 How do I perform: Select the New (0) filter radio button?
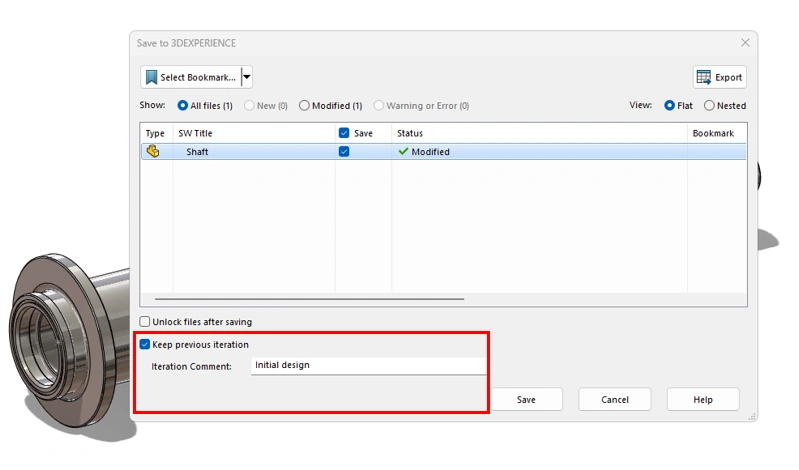[249, 106]
